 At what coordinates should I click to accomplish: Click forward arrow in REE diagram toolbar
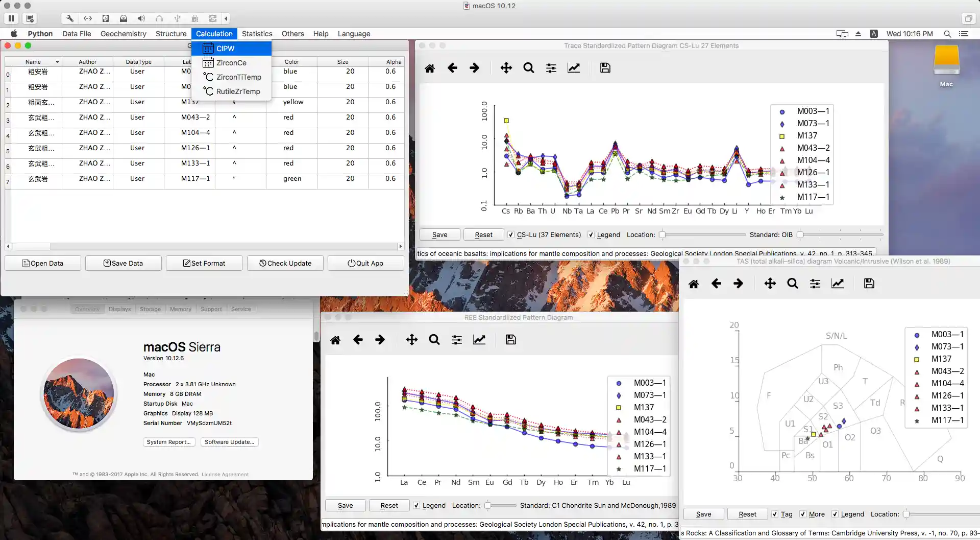[x=380, y=340]
